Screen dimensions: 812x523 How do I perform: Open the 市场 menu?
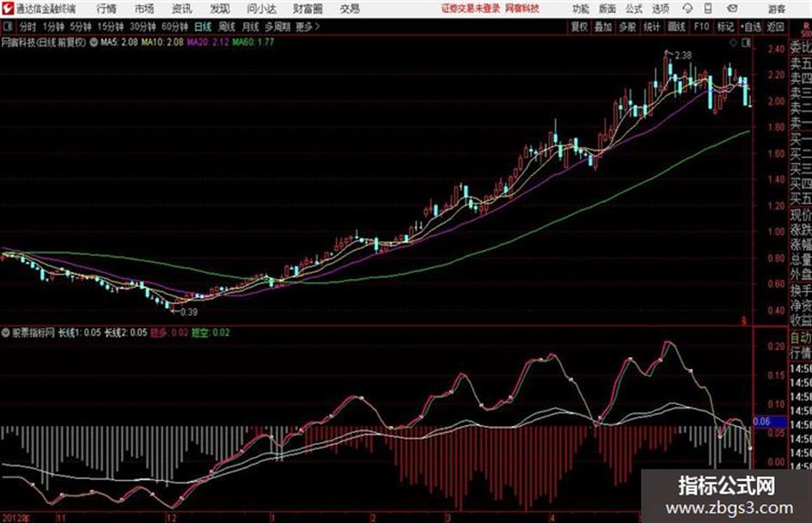tap(144, 9)
